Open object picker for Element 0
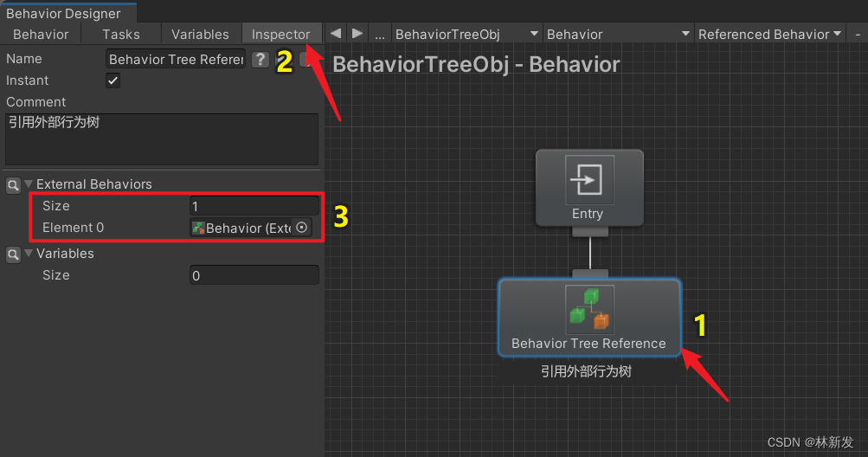The width and height of the screenshot is (868, 457). (302, 228)
